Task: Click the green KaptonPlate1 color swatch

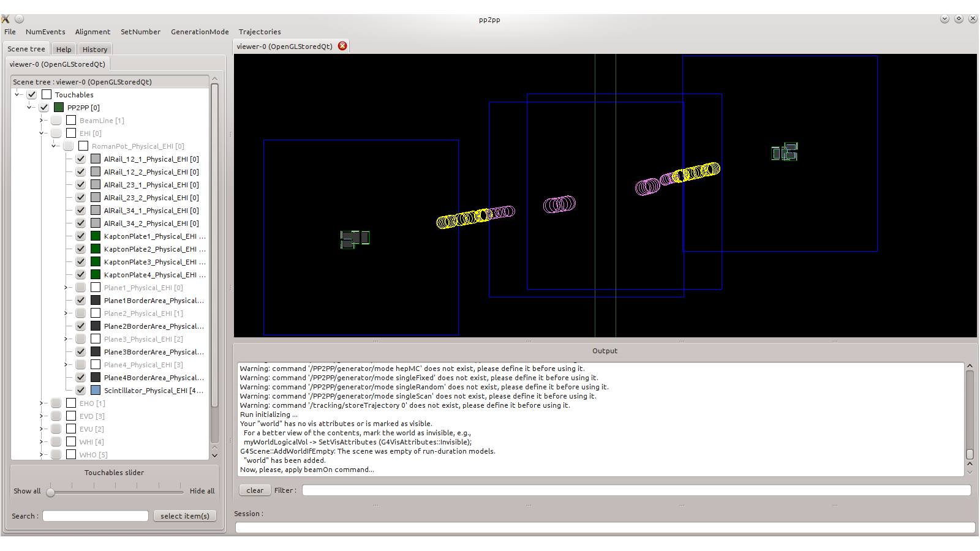Action: click(96, 236)
